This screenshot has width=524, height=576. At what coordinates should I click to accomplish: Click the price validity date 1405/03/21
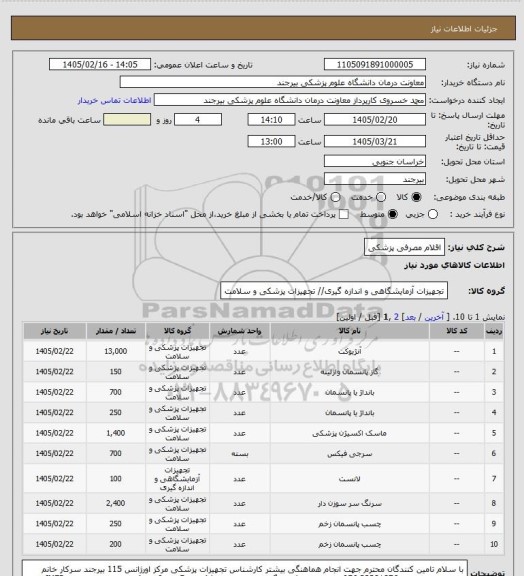click(375, 141)
